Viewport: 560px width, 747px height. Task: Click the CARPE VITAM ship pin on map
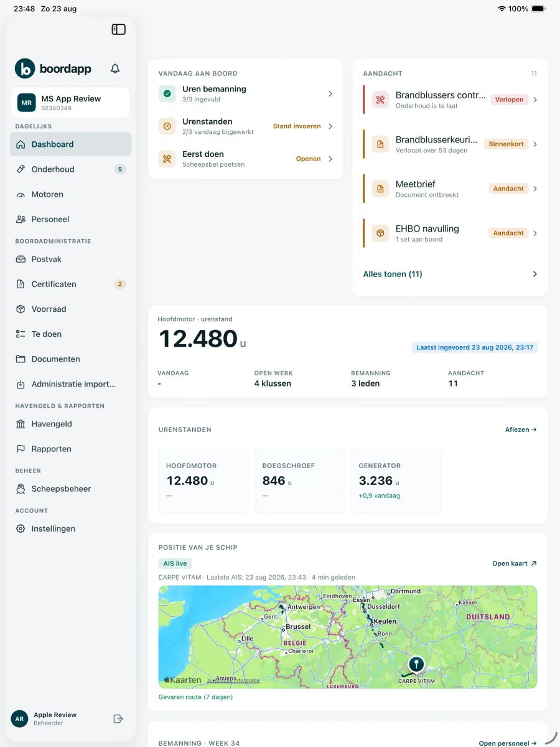click(416, 664)
